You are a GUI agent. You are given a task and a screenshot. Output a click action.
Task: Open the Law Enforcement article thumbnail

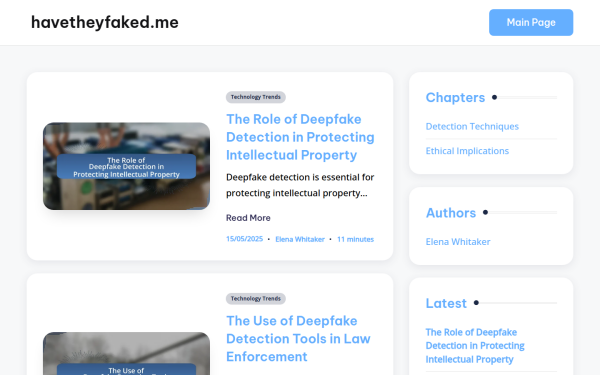pos(126,354)
